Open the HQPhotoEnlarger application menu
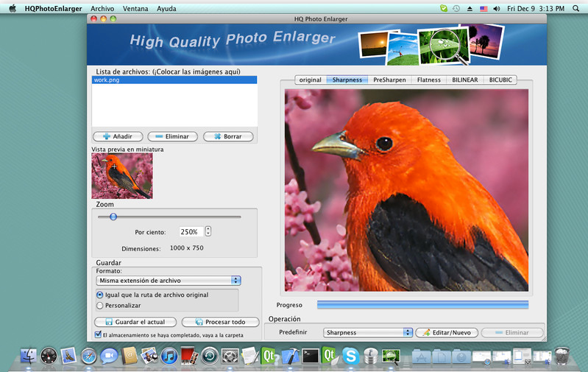588x372 pixels. point(53,8)
